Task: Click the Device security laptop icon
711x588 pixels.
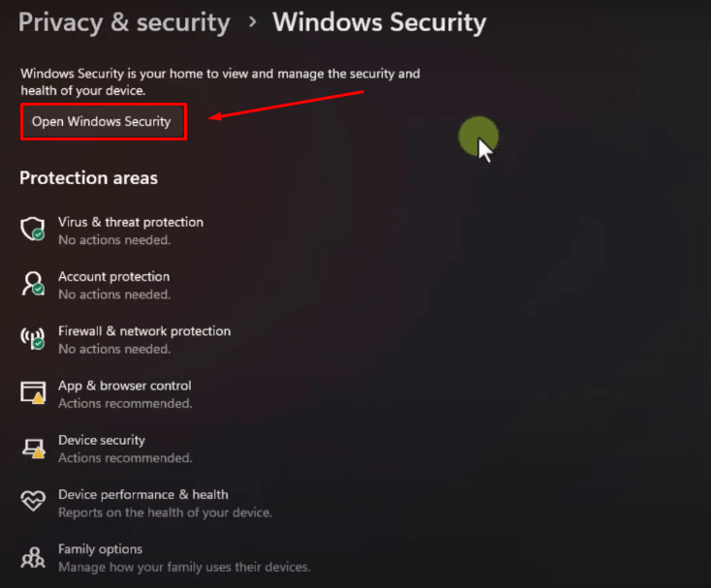Action: click(33, 448)
